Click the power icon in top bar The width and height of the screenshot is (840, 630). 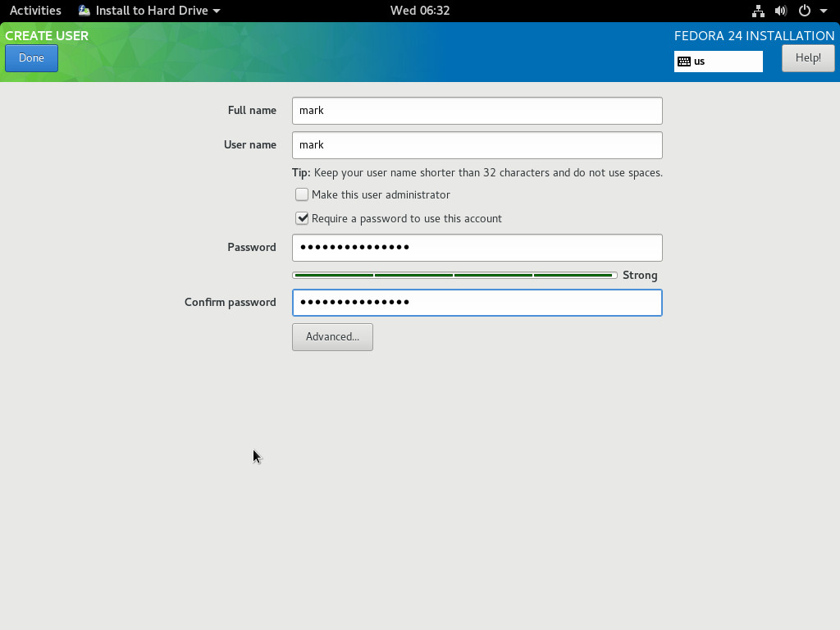(x=804, y=11)
